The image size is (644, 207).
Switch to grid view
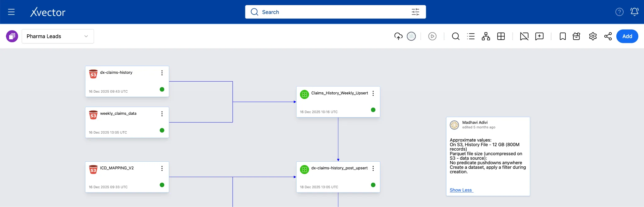[x=501, y=36]
